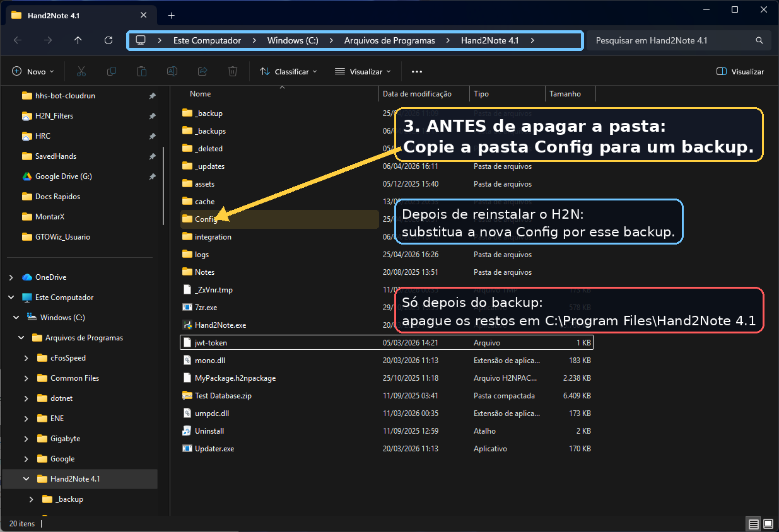Image resolution: width=779 pixels, height=532 pixels.
Task: Click the computer icon in address bar
Action: (x=141, y=40)
